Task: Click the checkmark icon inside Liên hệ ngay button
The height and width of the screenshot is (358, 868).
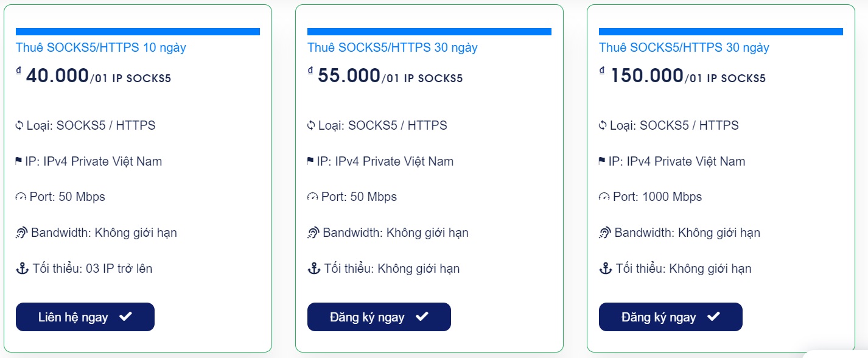Action: [127, 317]
